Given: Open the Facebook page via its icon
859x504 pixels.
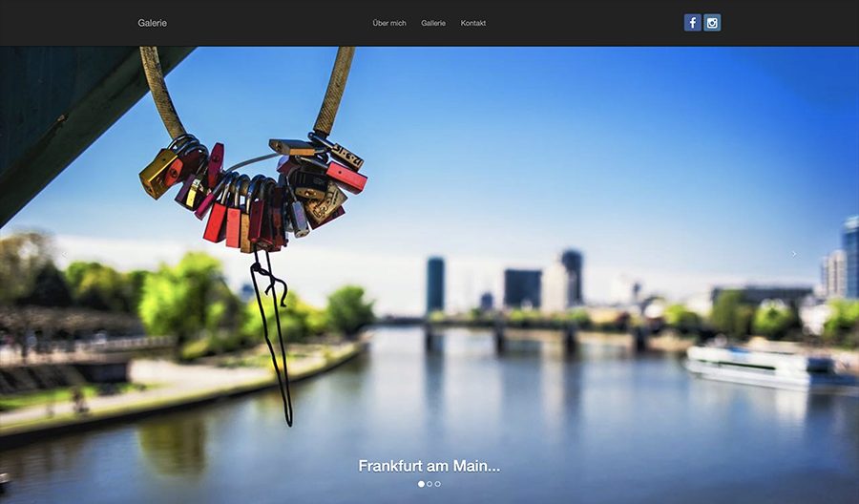Looking at the screenshot, I should [692, 23].
